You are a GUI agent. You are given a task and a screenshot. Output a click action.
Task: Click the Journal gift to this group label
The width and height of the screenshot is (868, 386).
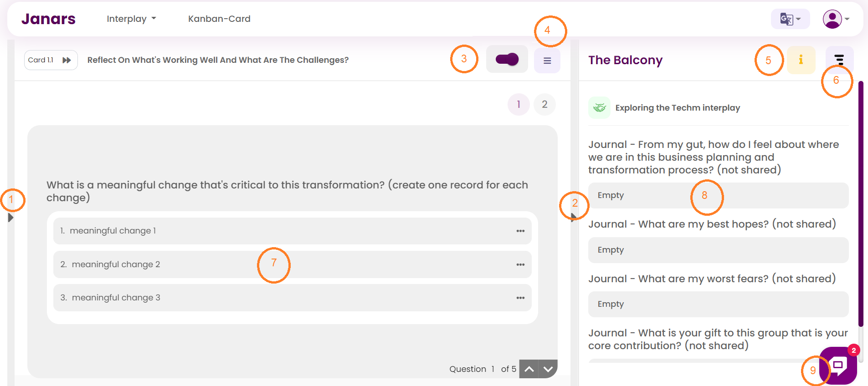click(x=718, y=339)
